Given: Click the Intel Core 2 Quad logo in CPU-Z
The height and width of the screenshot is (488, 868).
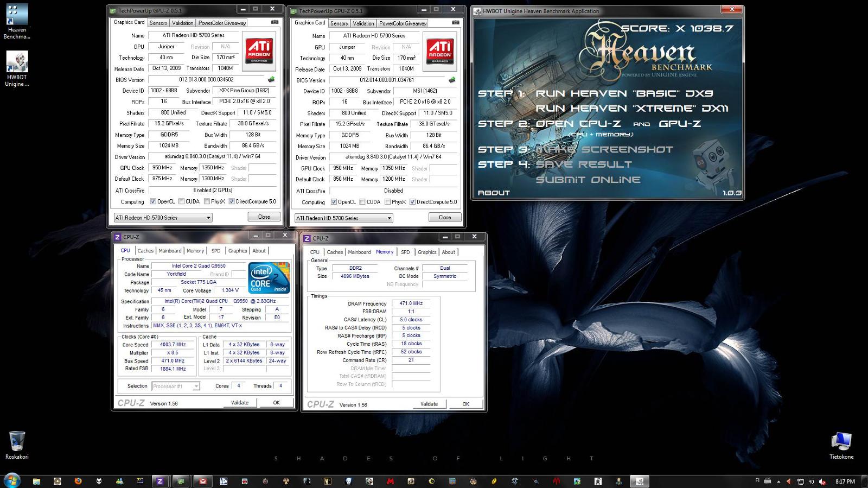Looking at the screenshot, I should pyautogui.click(x=269, y=278).
